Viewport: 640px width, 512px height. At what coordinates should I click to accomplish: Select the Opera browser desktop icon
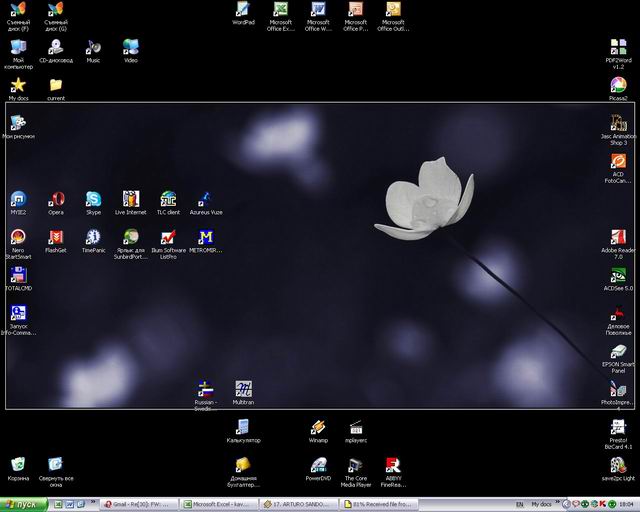[x=56, y=203]
